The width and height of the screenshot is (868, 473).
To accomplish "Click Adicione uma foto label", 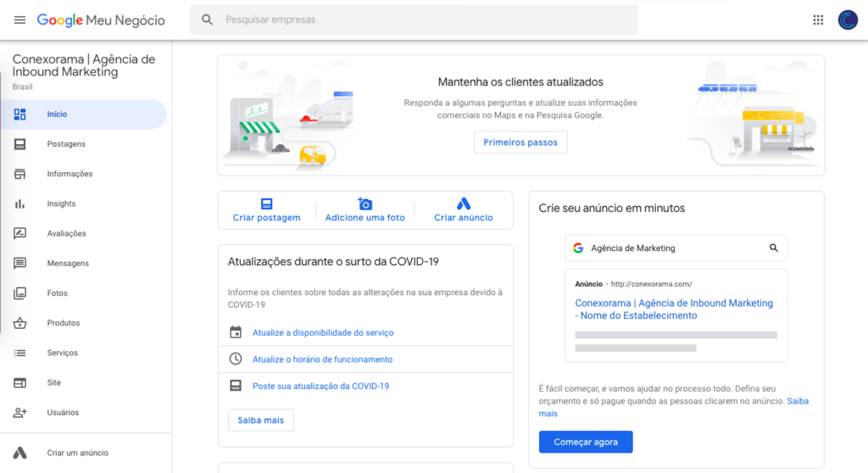I will coord(364,218).
